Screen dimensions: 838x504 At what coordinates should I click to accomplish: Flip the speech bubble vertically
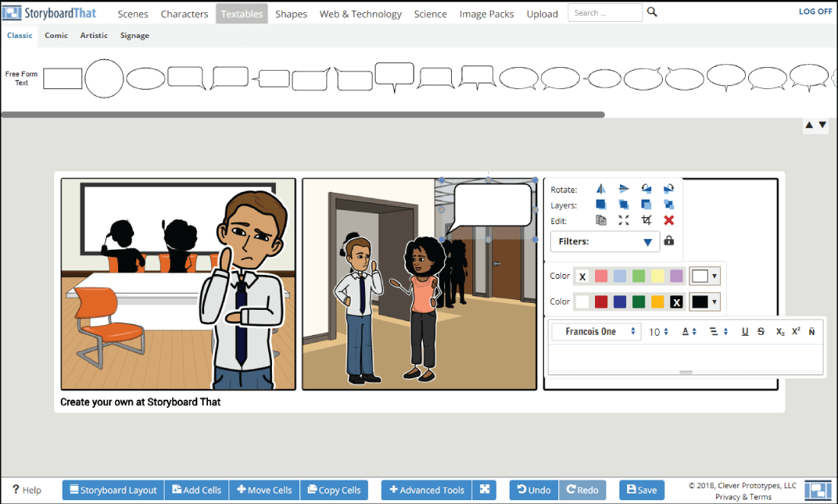click(623, 190)
